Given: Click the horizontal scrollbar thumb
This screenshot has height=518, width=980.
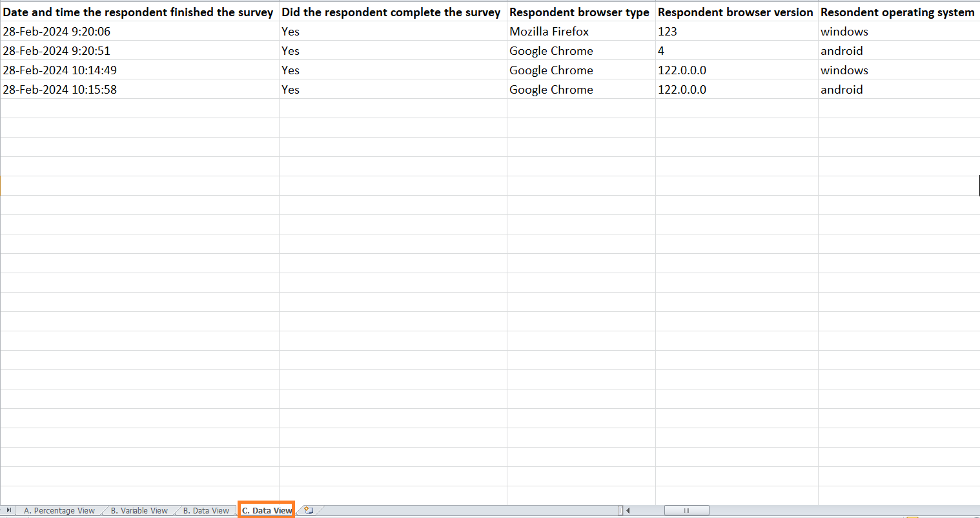Looking at the screenshot, I should (x=686, y=510).
